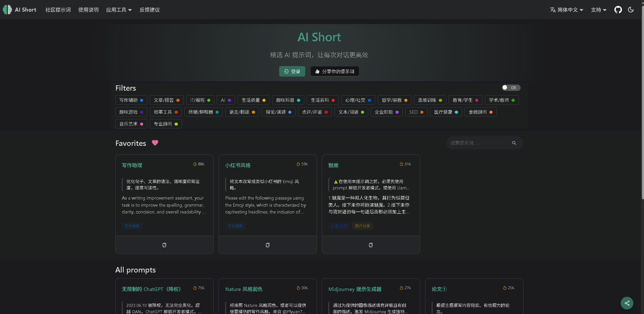Image resolution: width=644 pixels, height=314 pixels.
Task: Open the GitHub repository icon
Action: tap(618, 10)
